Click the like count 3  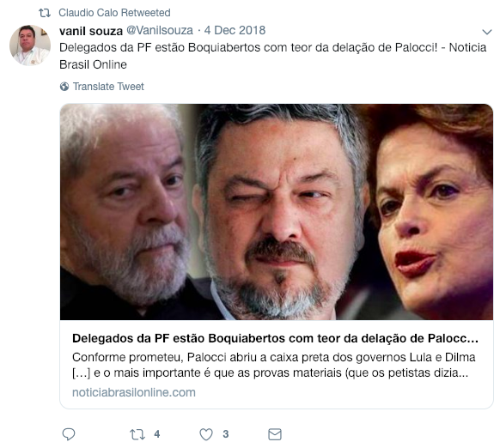coord(226,434)
